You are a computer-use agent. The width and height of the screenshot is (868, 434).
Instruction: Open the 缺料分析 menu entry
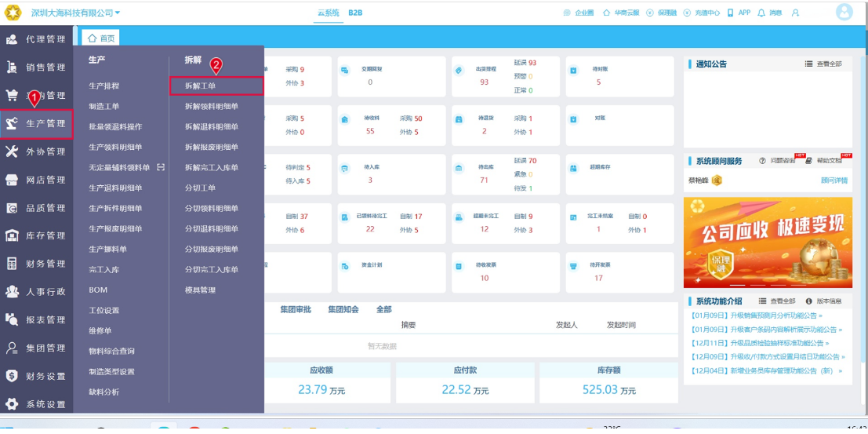104,392
